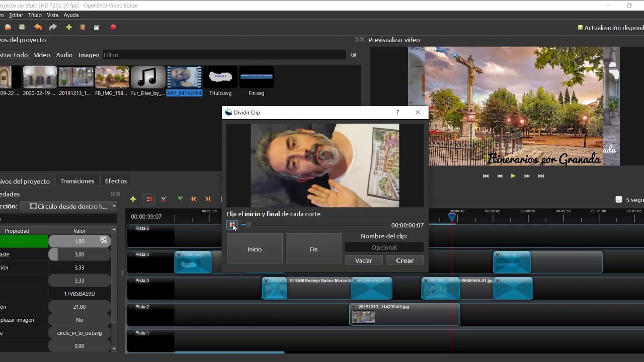
Task: Click the Actualización disponible notice
Action: (611, 28)
